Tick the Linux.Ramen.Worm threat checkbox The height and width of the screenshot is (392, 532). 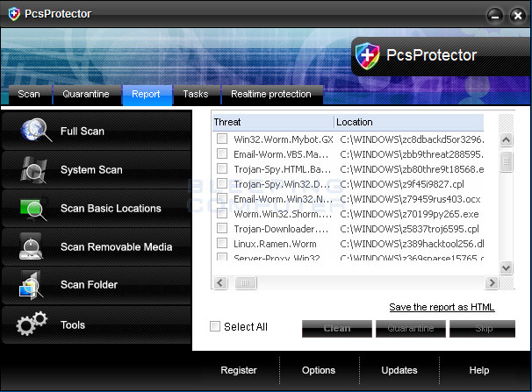(222, 243)
